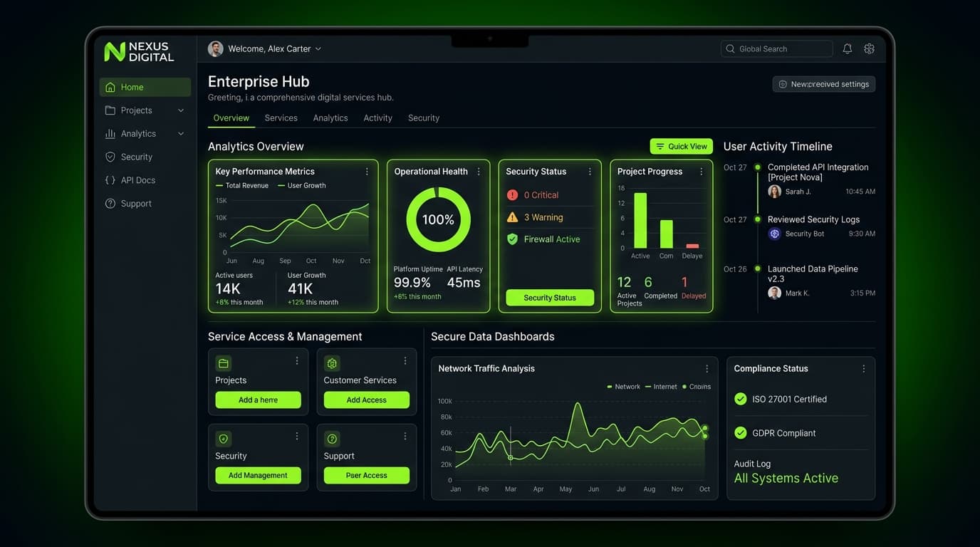Open Security Status card options menu
980x547 pixels.
590,172
